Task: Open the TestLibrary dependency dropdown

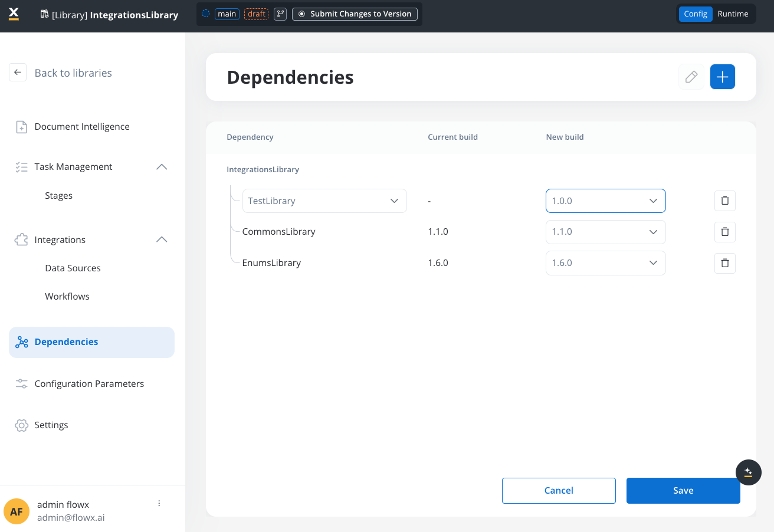Action: click(324, 201)
